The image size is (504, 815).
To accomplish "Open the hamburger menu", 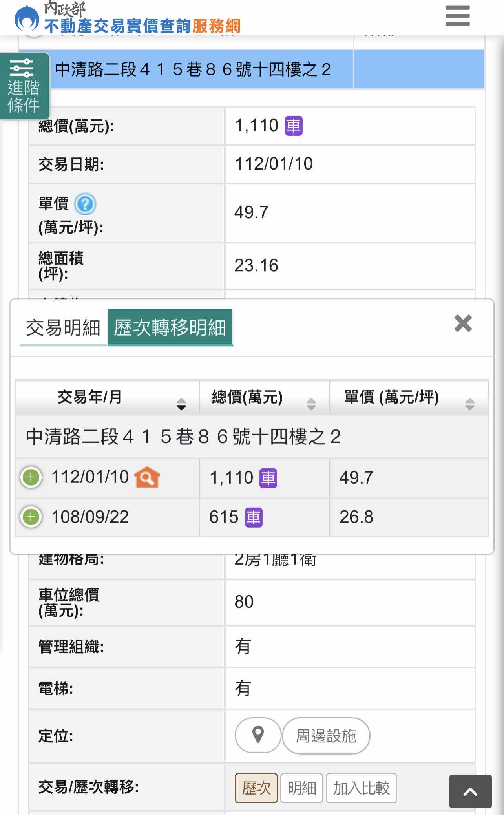I will click(x=457, y=16).
